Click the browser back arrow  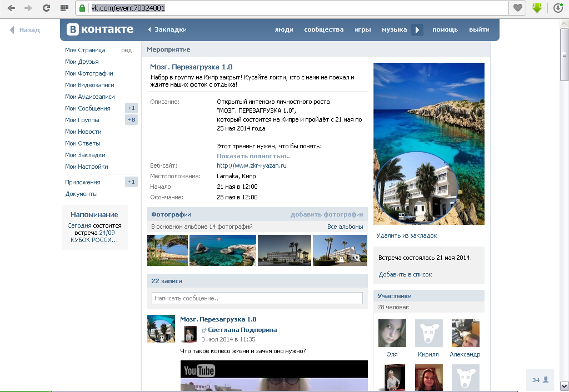pyautogui.click(x=11, y=8)
